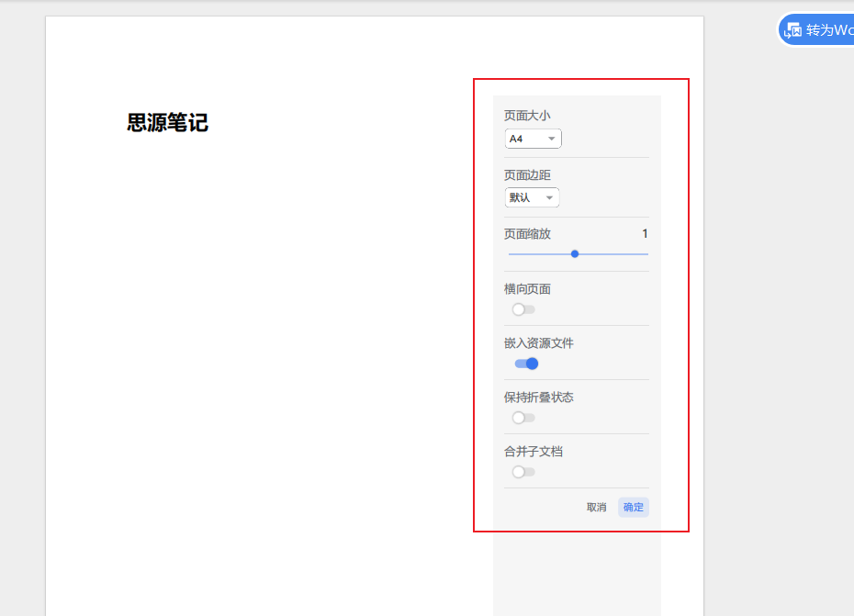The width and height of the screenshot is (854, 616).
Task: Click the 转为Word conversion button
Action: click(815, 30)
